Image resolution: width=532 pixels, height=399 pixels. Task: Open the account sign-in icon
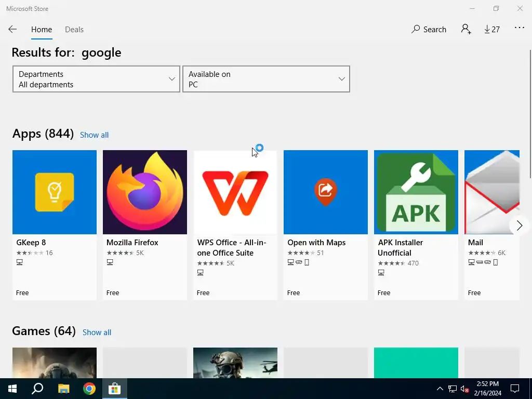(x=466, y=29)
